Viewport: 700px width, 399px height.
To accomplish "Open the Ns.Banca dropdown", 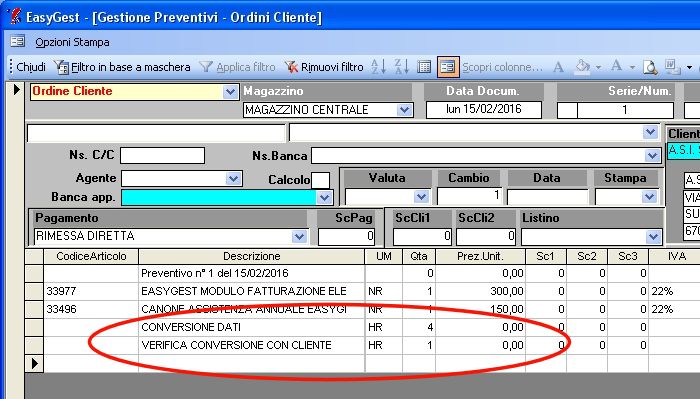I will tap(652, 156).
